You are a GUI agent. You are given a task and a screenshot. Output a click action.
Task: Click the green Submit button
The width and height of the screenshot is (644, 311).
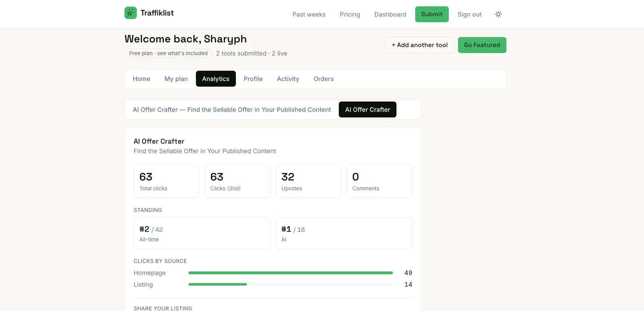432,14
